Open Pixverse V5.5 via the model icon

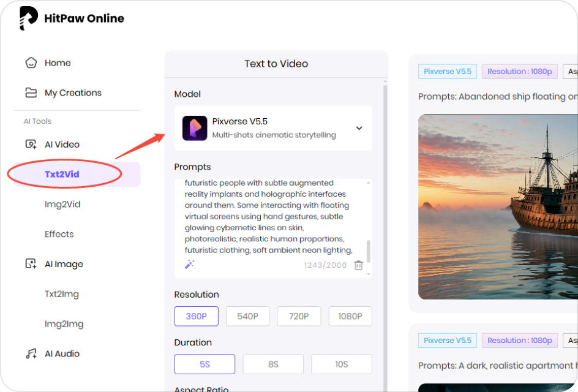[x=195, y=128]
